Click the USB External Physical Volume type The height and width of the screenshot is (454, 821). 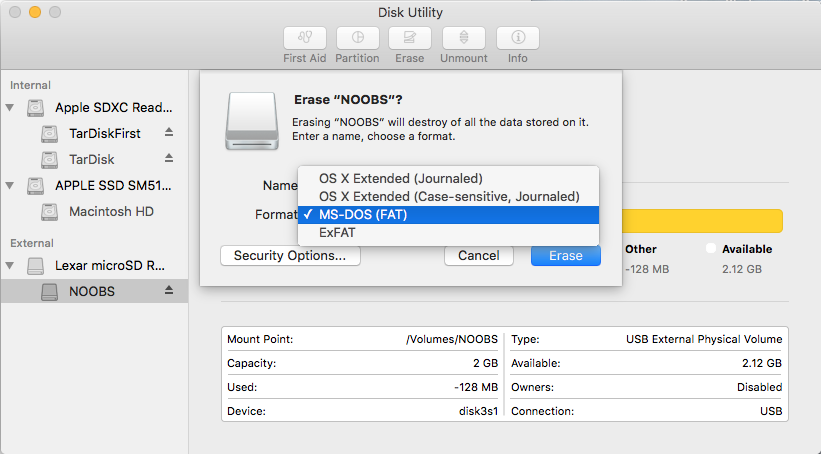[704, 339]
